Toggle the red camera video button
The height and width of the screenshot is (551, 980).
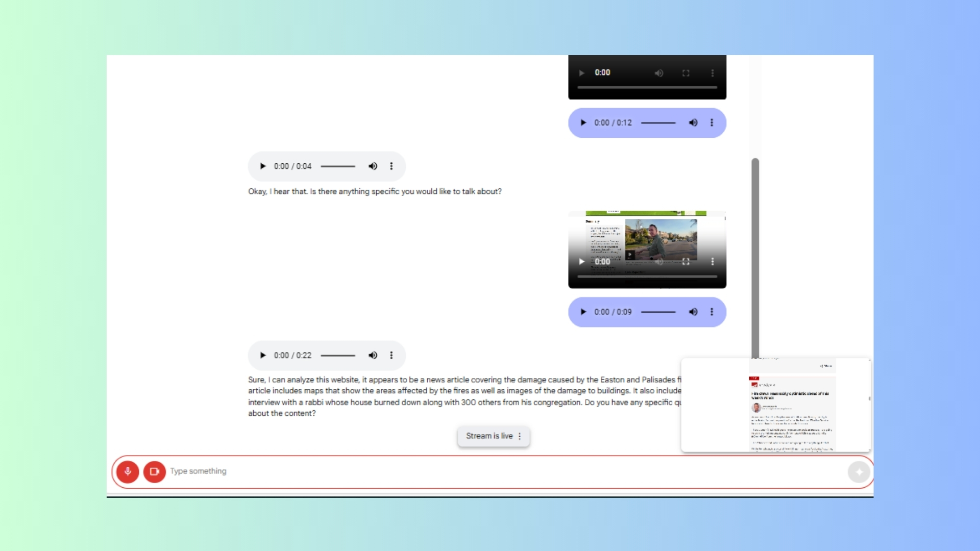tap(154, 471)
